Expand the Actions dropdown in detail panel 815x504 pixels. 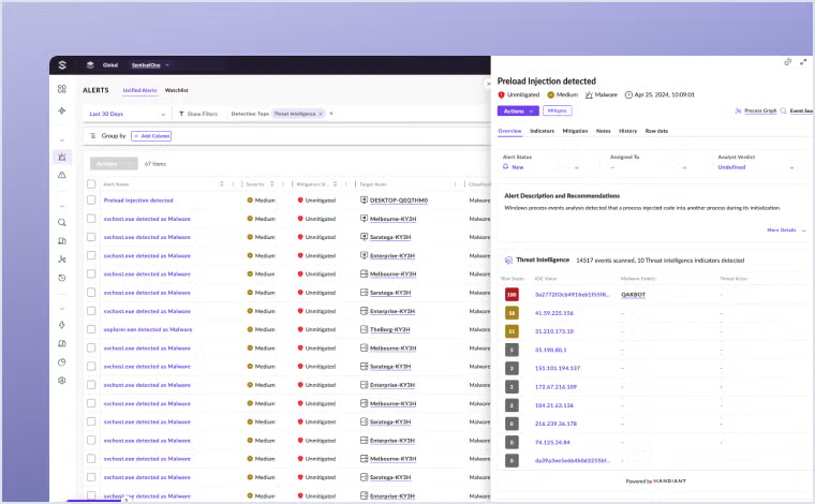click(518, 111)
